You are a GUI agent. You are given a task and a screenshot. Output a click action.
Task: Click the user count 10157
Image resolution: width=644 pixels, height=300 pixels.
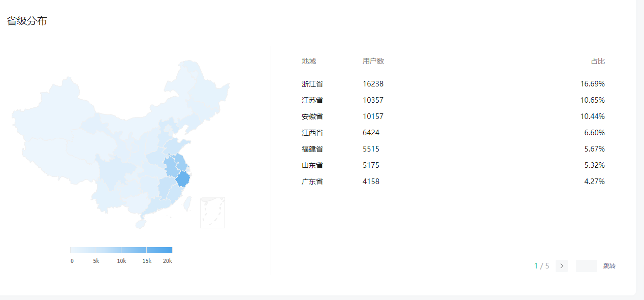[373, 116]
